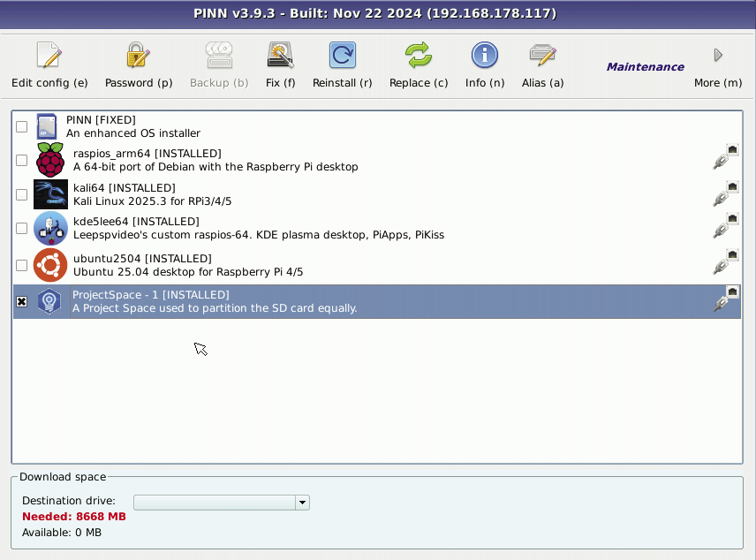Click the Reinstall toolbar icon
The image size is (756, 560).
click(x=343, y=57)
